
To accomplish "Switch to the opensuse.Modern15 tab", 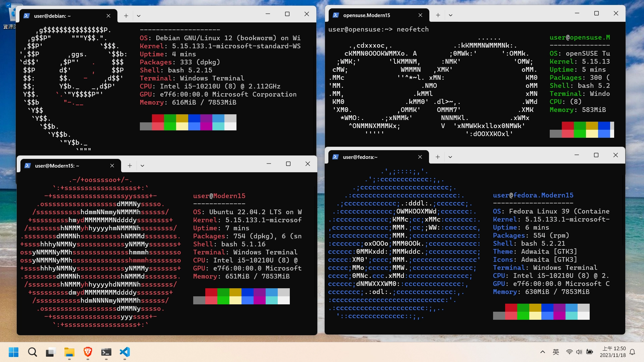I will (x=366, y=15).
